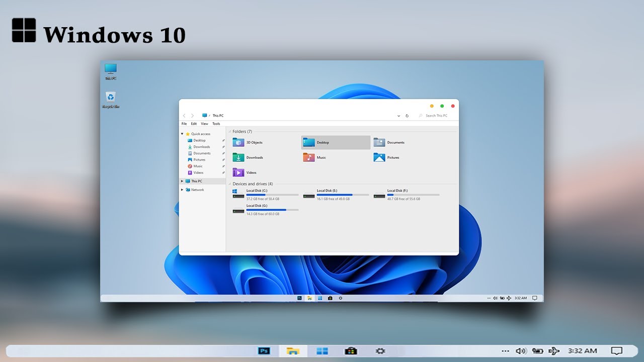Screen dimensions: 644x362
Task: Open the 3D Objects folder tile
Action: (248, 142)
